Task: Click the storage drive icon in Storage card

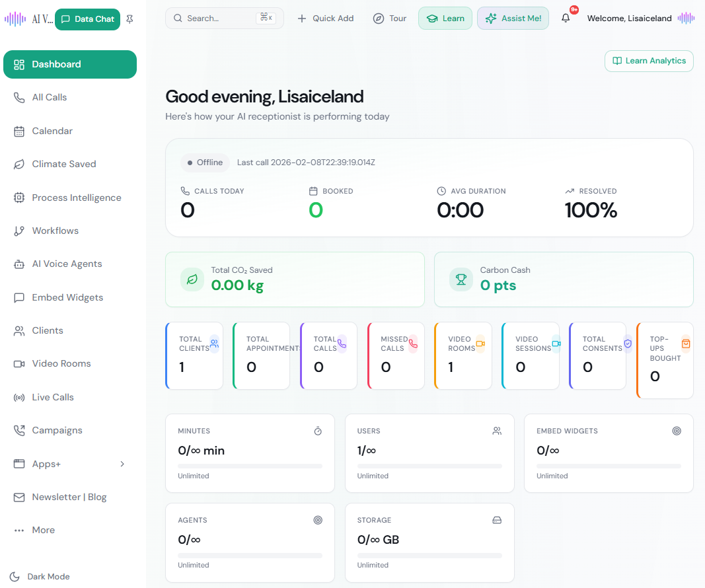Action: tap(497, 520)
